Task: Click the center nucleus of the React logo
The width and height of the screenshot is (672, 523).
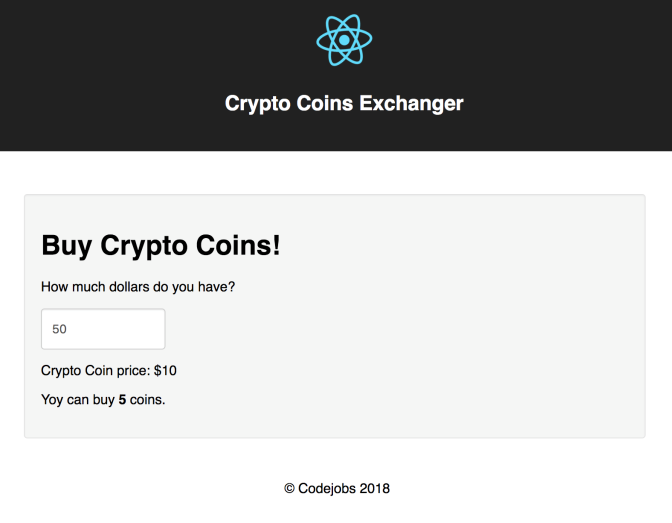Action: 344,40
